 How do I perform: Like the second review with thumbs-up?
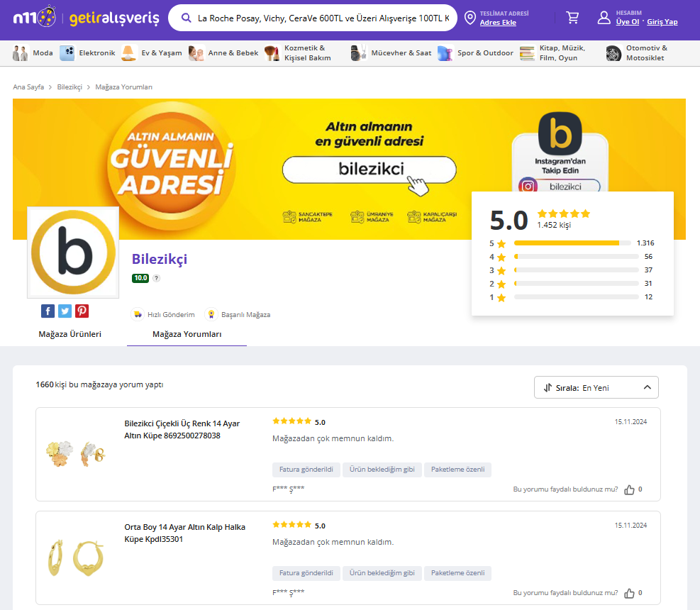coord(629,593)
